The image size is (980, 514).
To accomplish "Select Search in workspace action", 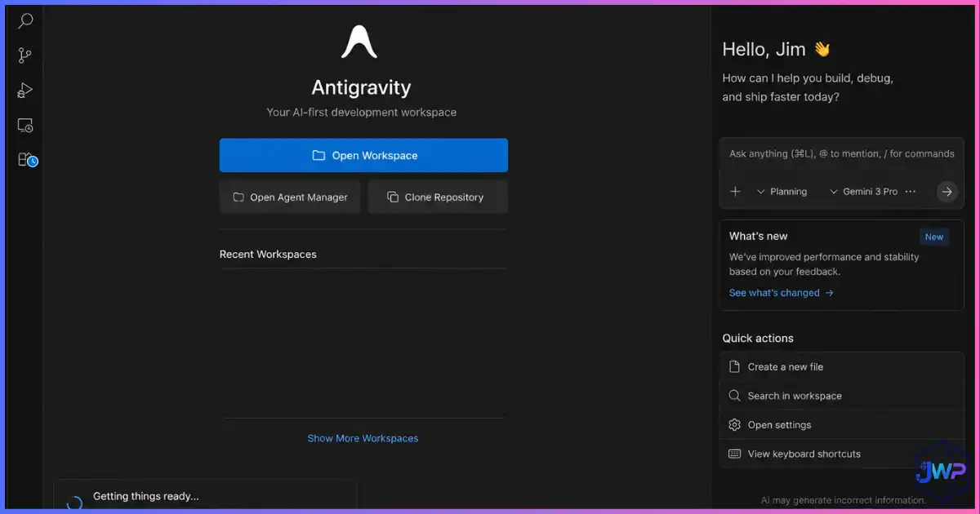I will (842, 396).
